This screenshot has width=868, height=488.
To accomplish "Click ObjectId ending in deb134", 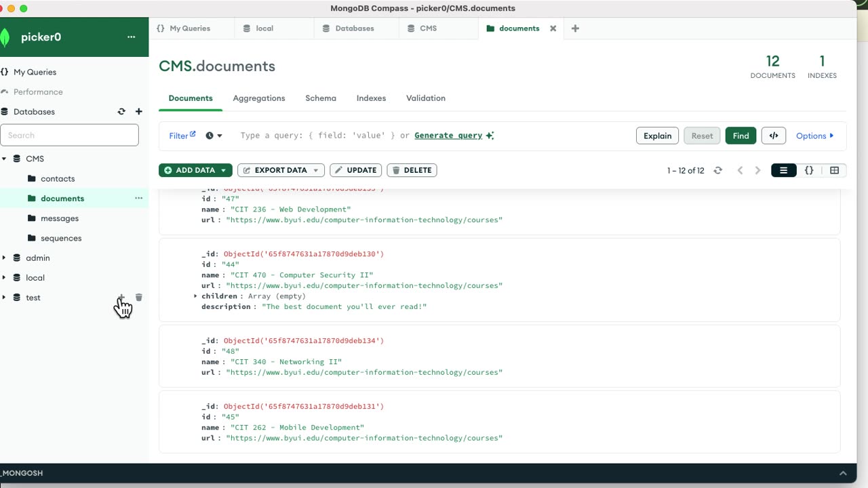I will 304,341.
